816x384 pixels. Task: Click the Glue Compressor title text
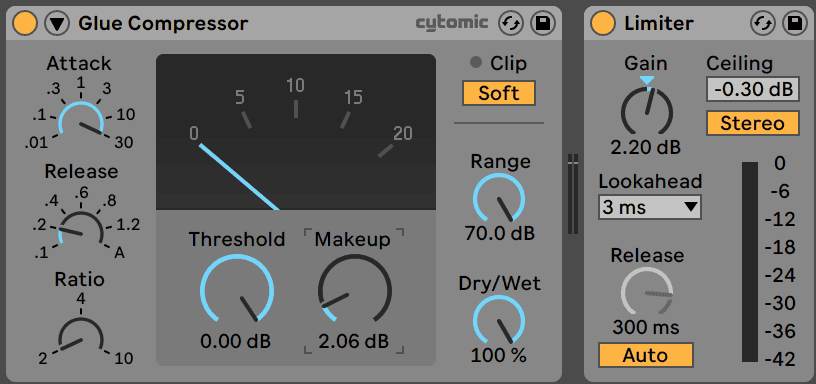163,23
